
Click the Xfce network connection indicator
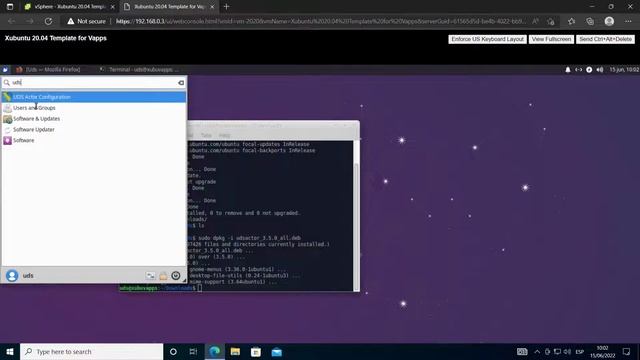click(578, 70)
